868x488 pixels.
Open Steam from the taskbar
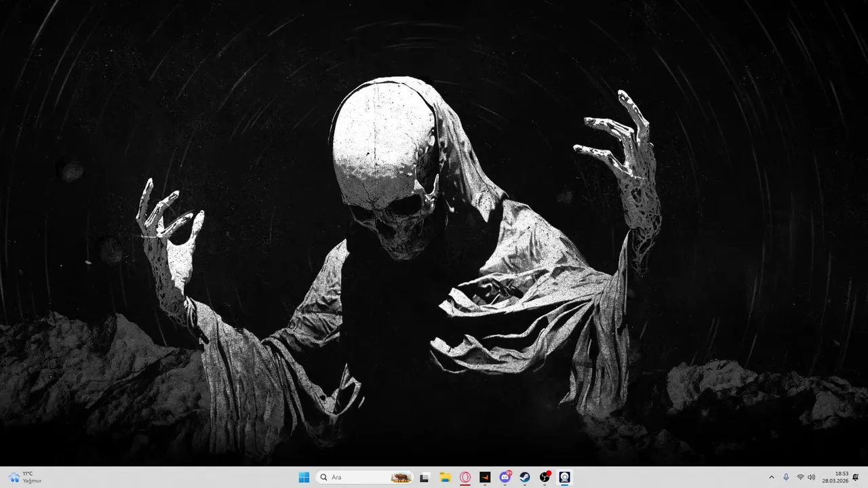pos(525,477)
